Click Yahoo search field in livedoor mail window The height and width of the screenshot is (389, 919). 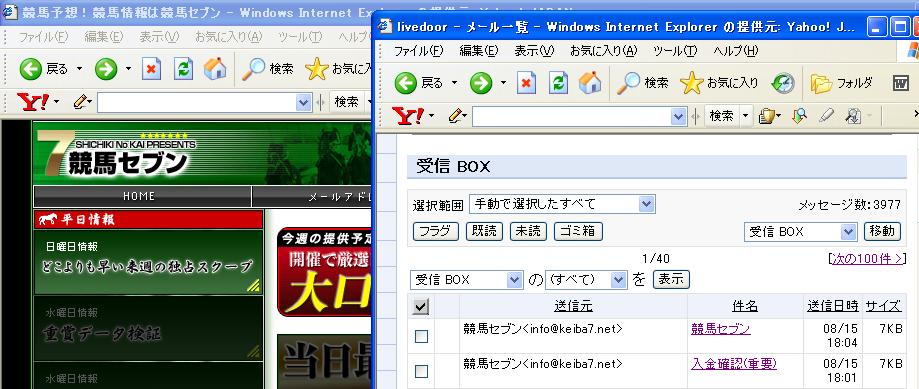[572, 117]
